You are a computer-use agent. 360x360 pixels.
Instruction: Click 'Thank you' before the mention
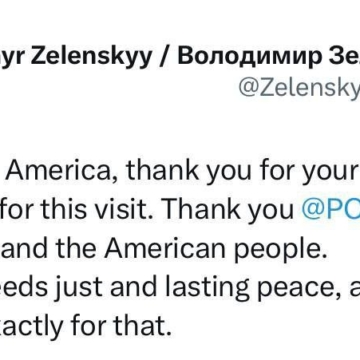pyautogui.click(x=230, y=212)
